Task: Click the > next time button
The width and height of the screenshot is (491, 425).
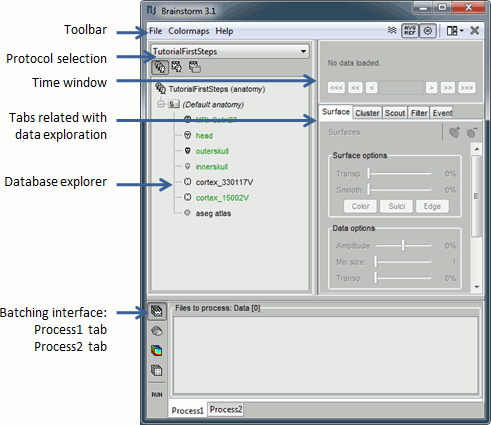Action: point(431,88)
